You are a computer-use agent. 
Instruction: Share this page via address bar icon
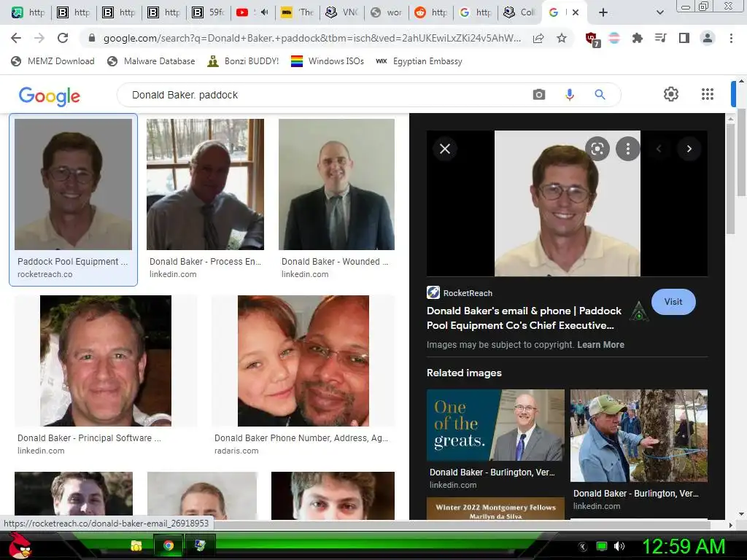click(x=538, y=38)
